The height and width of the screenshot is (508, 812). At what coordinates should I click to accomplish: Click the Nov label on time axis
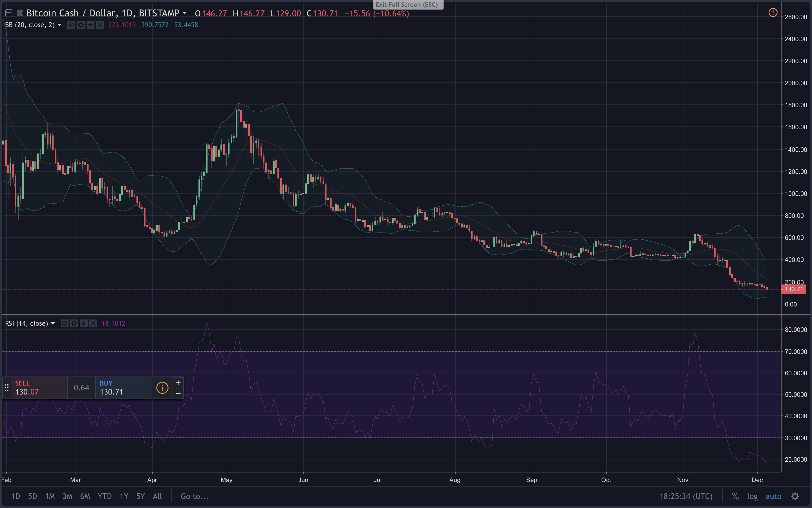click(683, 480)
